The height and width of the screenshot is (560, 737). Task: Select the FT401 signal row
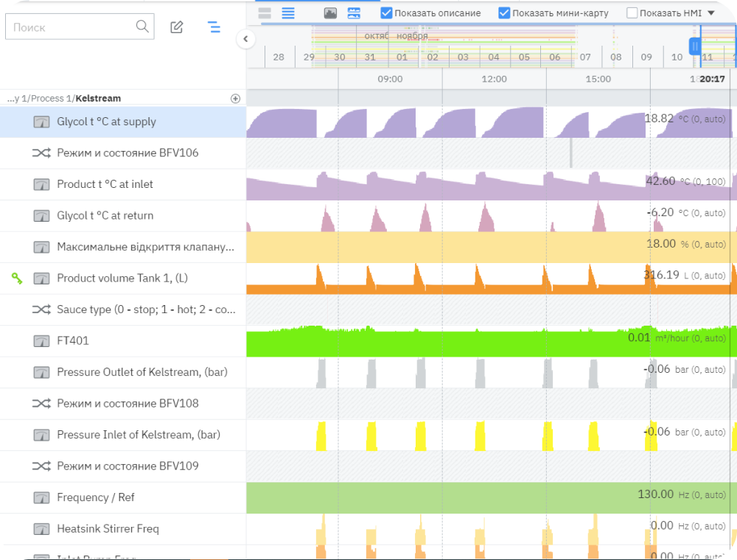[x=72, y=340]
